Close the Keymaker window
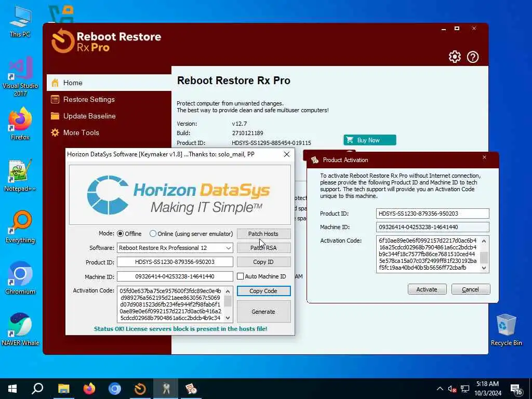Image resolution: width=532 pixels, height=399 pixels. (287, 154)
